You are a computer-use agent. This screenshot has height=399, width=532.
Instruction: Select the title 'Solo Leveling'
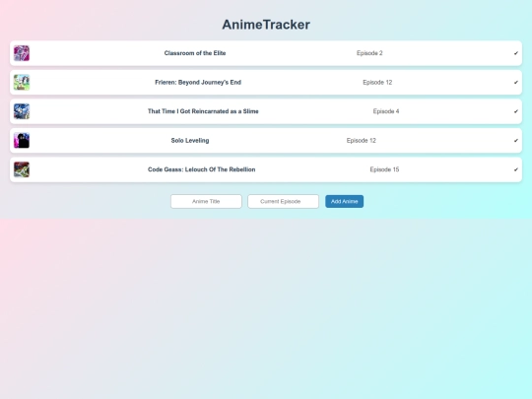[x=190, y=141]
